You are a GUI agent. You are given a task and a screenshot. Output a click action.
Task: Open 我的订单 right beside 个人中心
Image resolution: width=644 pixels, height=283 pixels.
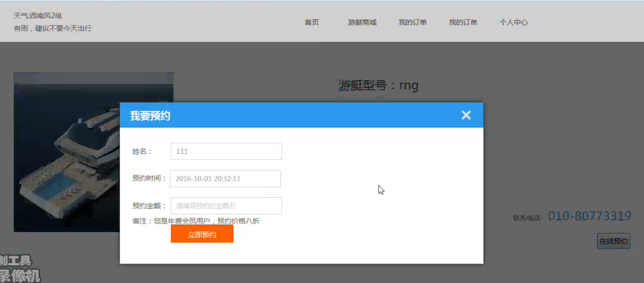click(x=463, y=22)
